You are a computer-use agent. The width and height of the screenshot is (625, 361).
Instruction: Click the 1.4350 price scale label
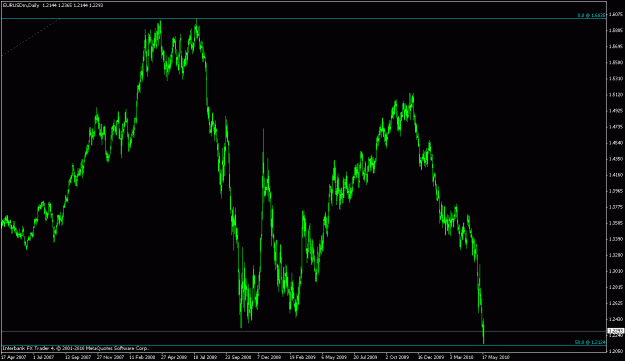pyautogui.click(x=616, y=159)
